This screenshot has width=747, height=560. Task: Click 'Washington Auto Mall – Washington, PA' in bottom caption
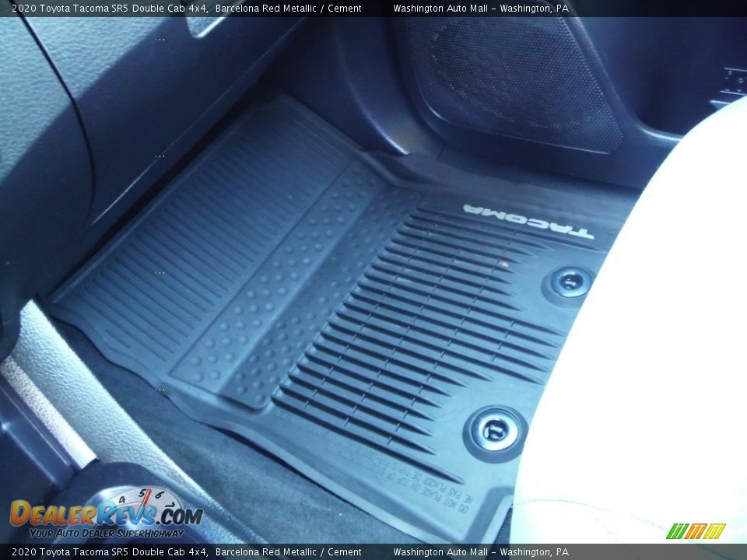point(481,552)
